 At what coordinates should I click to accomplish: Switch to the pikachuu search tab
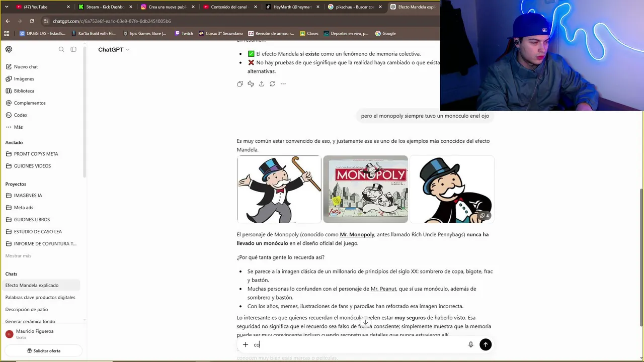[x=354, y=7]
